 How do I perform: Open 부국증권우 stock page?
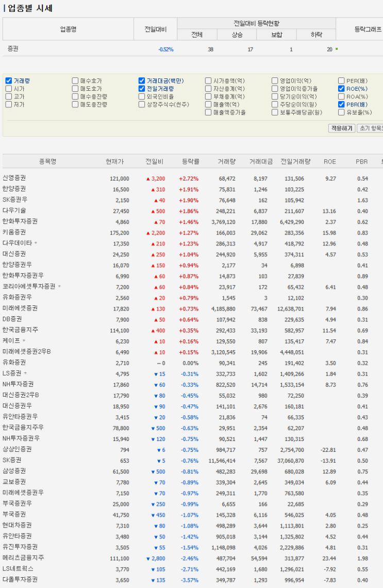pyautogui.click(x=17, y=503)
